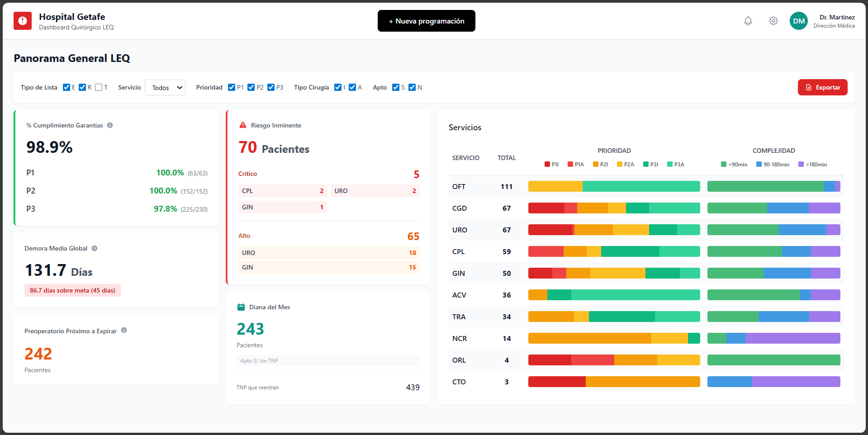Click the Riesgo Inminente warning triangle icon
The width and height of the screenshot is (868, 435).
pyautogui.click(x=243, y=125)
